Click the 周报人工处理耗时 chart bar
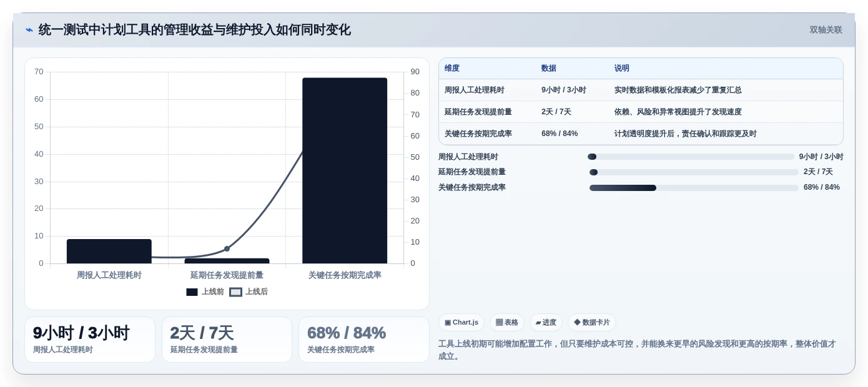The width and height of the screenshot is (868, 387). coord(109,252)
